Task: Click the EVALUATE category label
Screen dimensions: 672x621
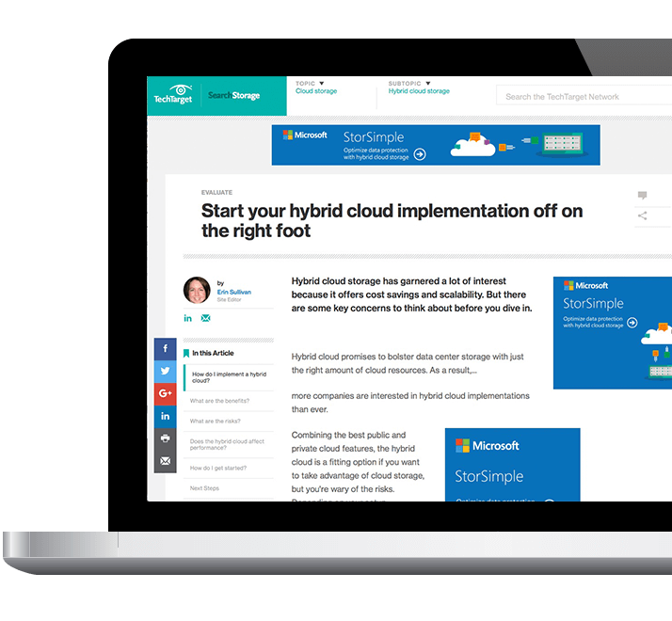Action: pyautogui.click(x=216, y=193)
